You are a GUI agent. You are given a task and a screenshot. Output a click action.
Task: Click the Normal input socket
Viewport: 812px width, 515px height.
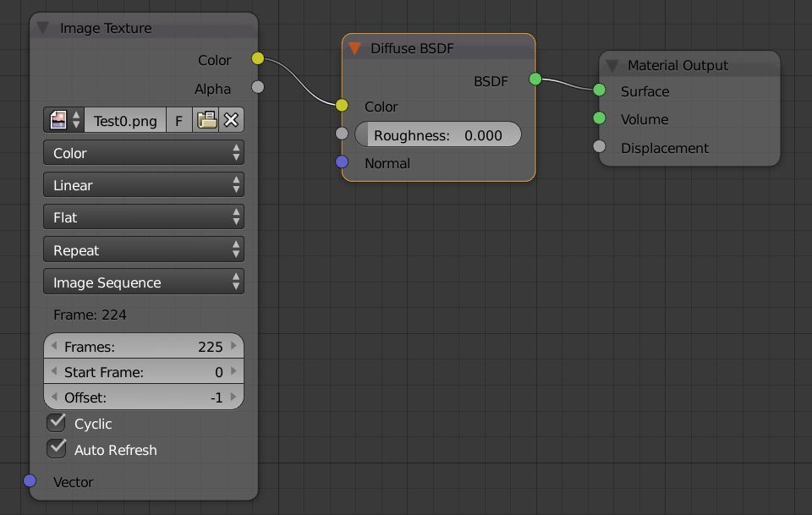[x=342, y=162]
